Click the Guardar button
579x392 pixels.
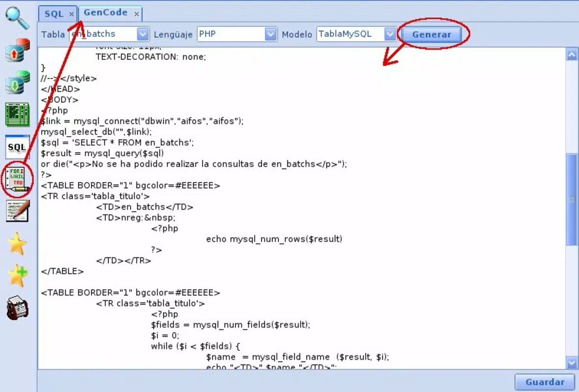(545, 382)
